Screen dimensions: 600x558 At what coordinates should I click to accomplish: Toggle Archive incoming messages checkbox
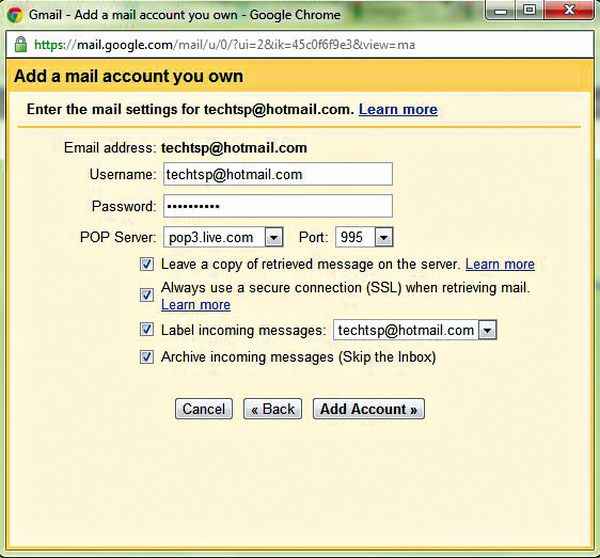pos(147,357)
